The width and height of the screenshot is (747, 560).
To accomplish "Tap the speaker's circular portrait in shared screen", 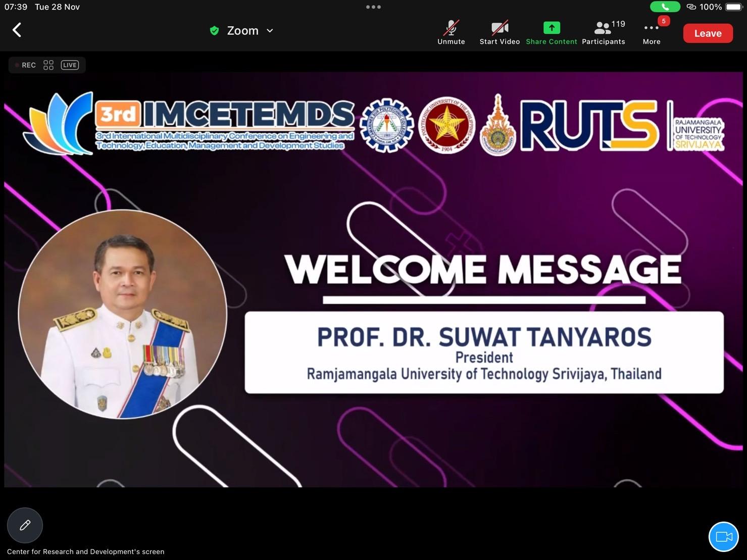I will click(123, 314).
